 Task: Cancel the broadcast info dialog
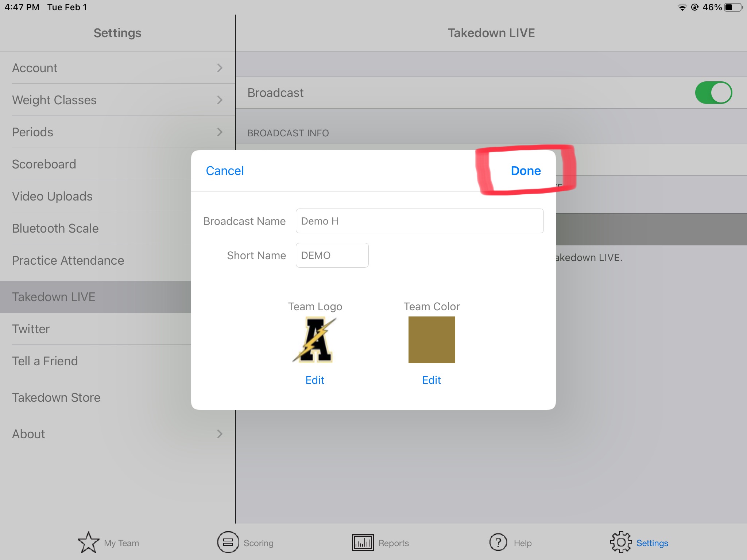click(x=225, y=171)
